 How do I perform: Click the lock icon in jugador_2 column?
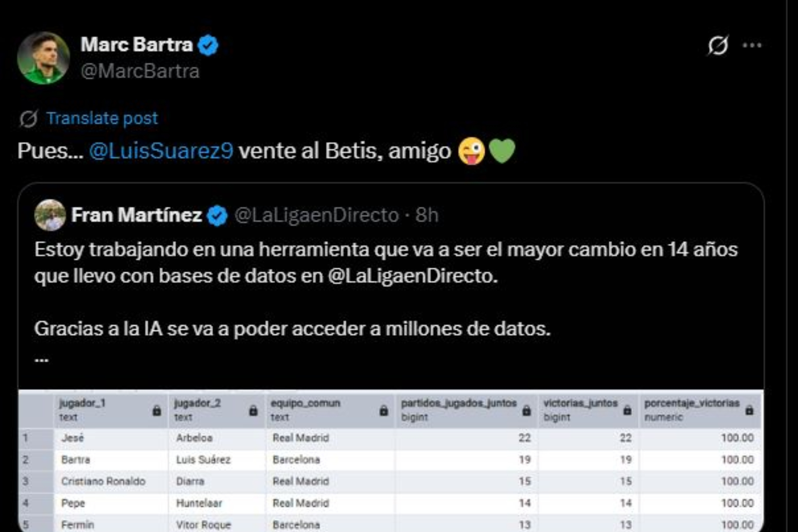[253, 411]
